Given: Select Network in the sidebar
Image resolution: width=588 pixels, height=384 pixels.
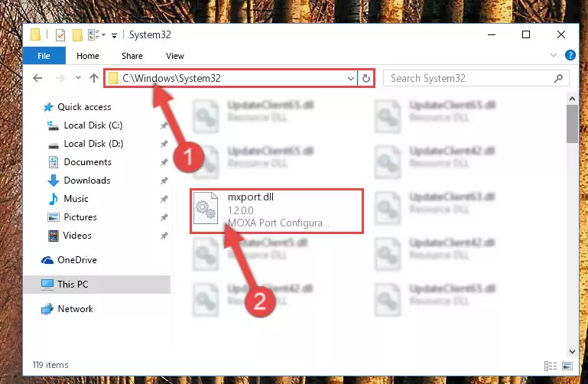Looking at the screenshot, I should pyautogui.click(x=67, y=309).
